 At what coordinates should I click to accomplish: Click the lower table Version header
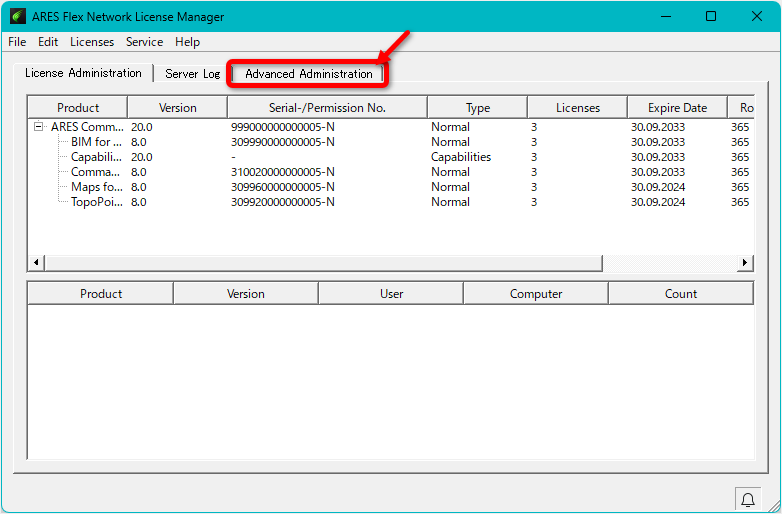click(x=246, y=294)
